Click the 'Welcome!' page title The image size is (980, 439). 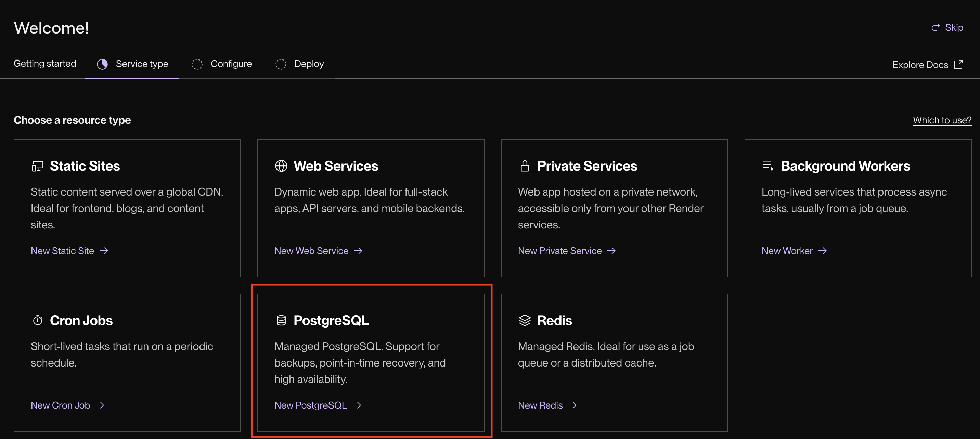pos(51,28)
